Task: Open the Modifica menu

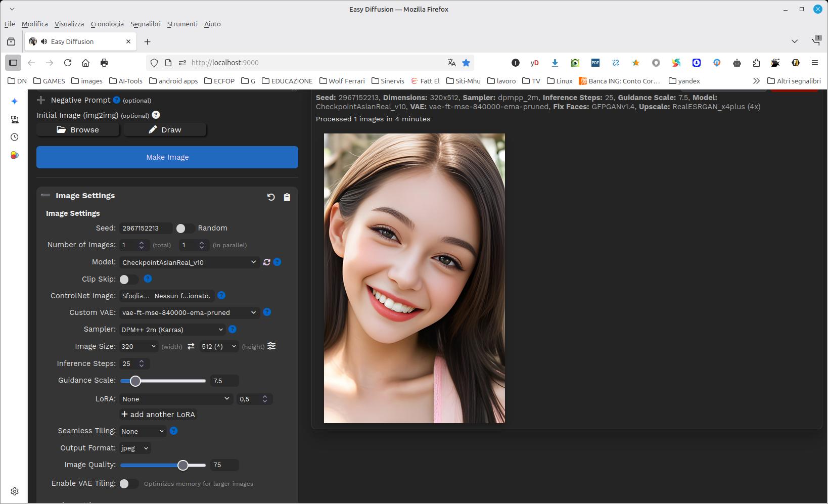Action: click(x=35, y=24)
